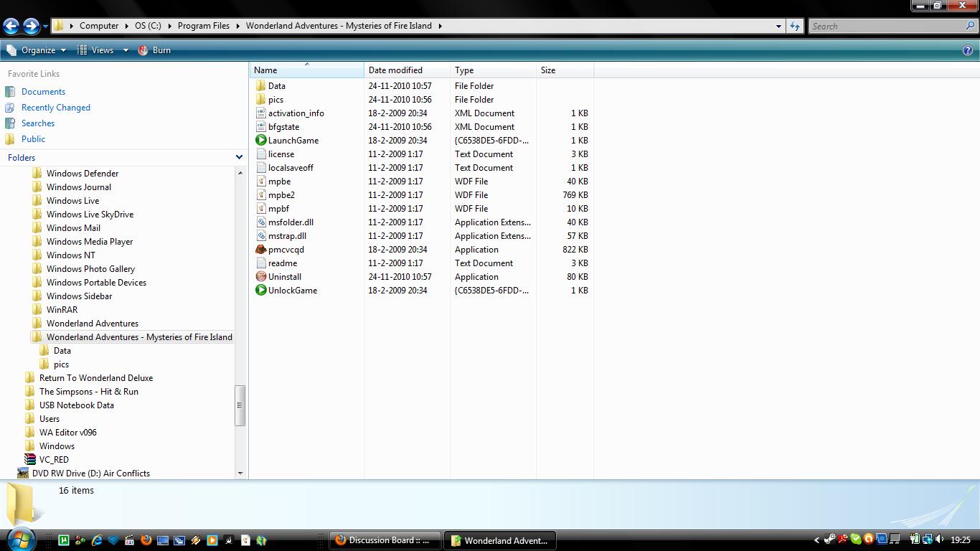The height and width of the screenshot is (551, 980).
Task: Select the msfolder.dll file icon
Action: pyautogui.click(x=261, y=222)
